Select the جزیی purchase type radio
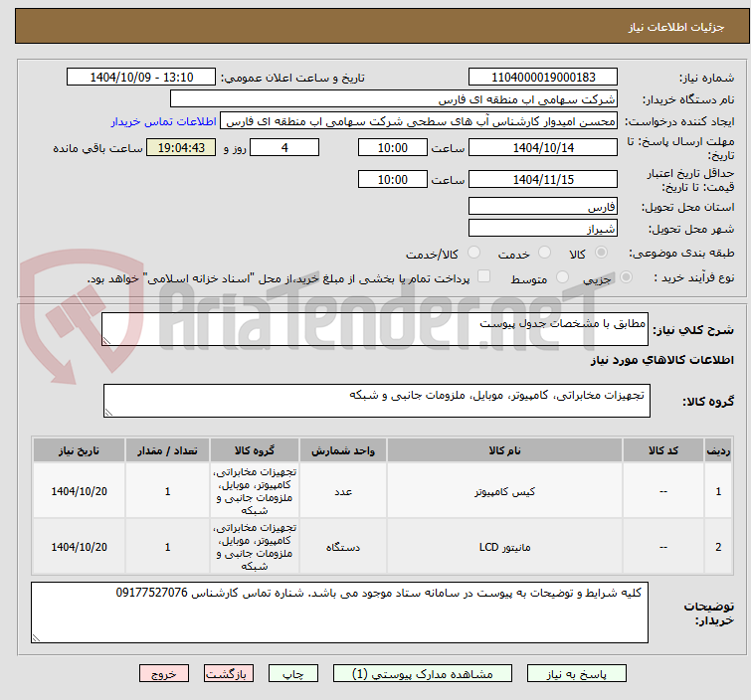The image size is (751, 700). pos(626,277)
